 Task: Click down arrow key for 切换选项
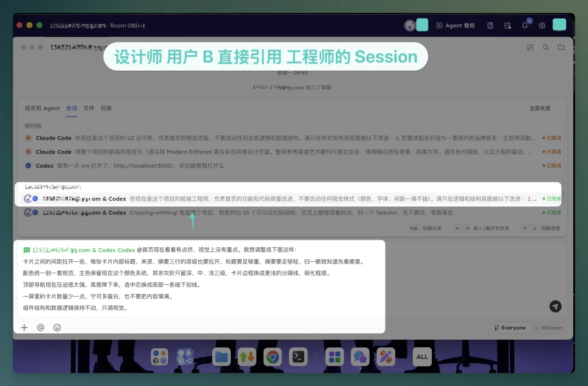pos(535,228)
